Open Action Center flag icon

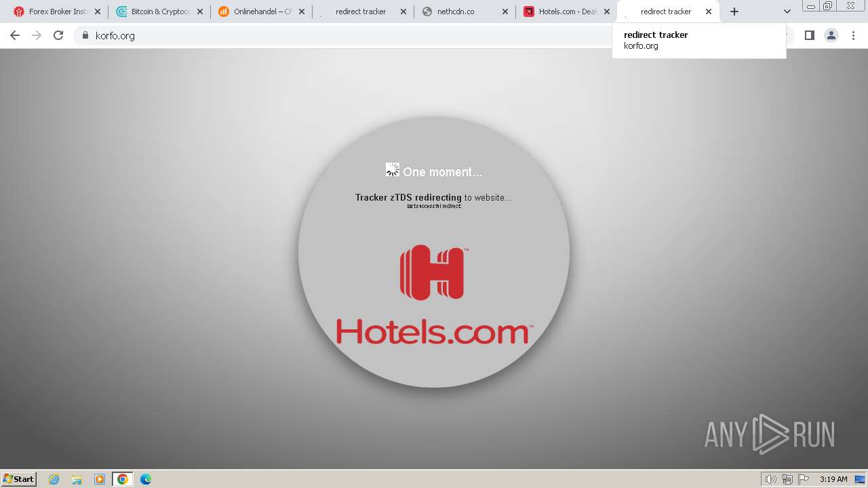[x=803, y=479]
